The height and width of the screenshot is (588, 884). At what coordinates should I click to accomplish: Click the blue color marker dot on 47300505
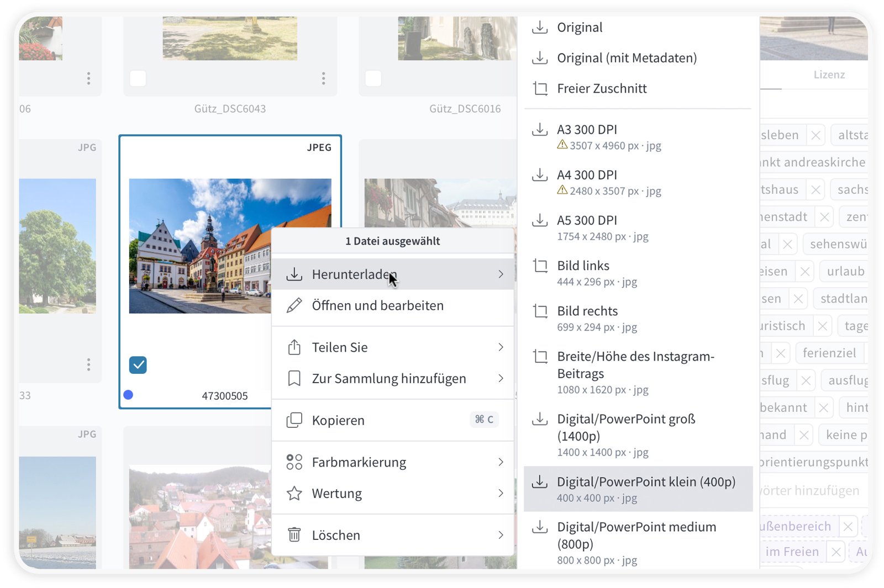tap(128, 395)
